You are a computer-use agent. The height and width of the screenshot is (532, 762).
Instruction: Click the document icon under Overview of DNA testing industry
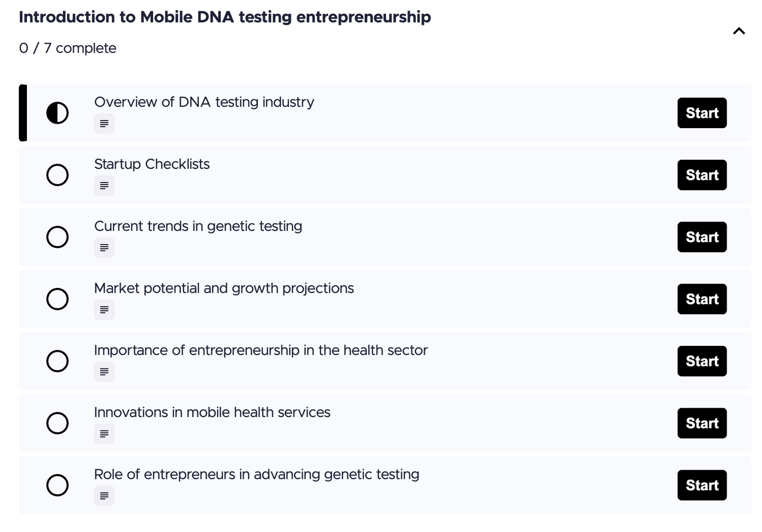tap(104, 123)
